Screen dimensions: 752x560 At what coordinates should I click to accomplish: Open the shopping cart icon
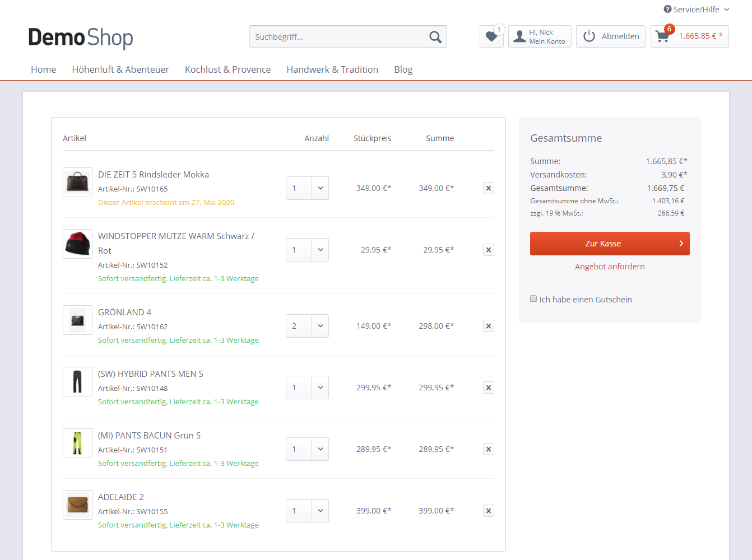[x=662, y=36]
